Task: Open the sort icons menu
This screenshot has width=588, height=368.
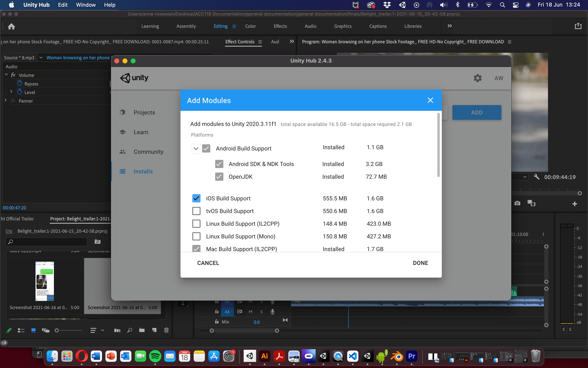Action: (93, 330)
